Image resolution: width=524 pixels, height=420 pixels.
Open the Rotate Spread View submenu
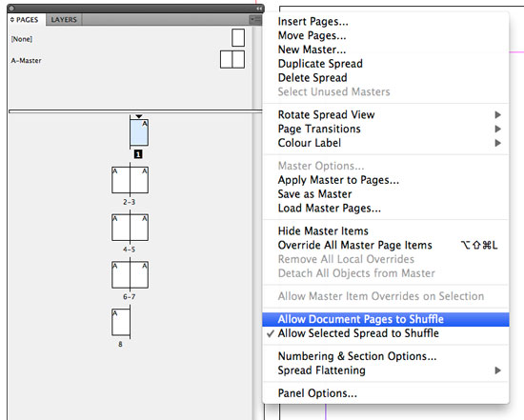[x=386, y=114]
